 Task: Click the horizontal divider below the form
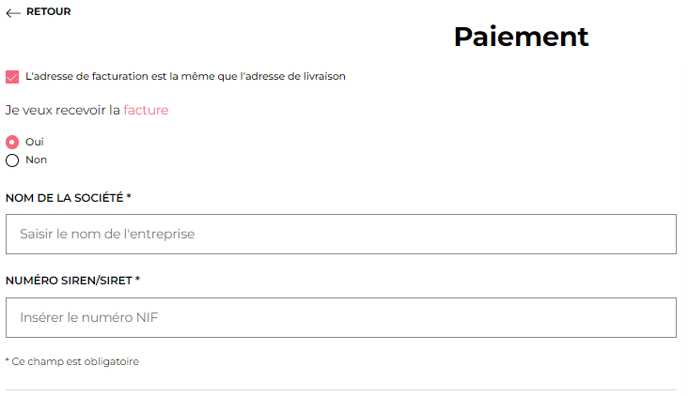(x=341, y=389)
